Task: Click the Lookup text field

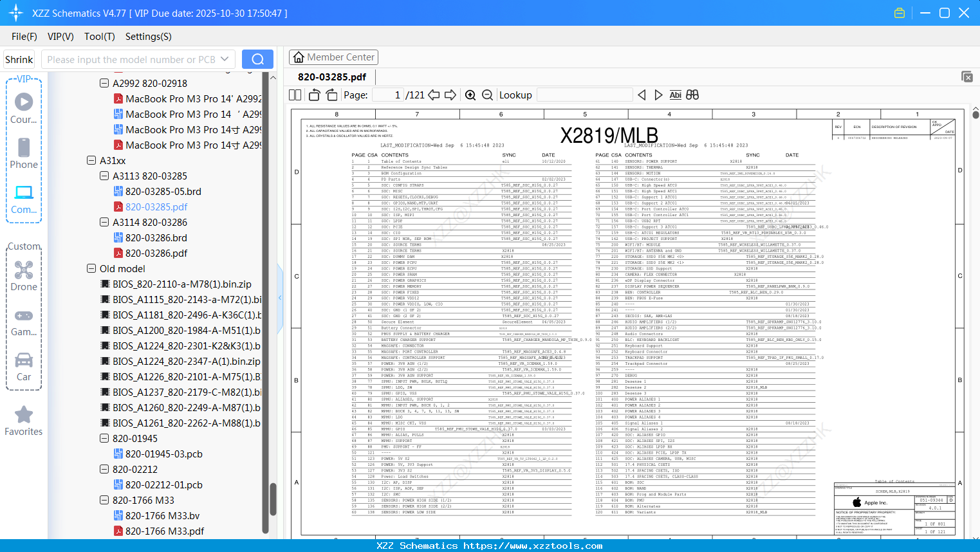Action: point(585,95)
